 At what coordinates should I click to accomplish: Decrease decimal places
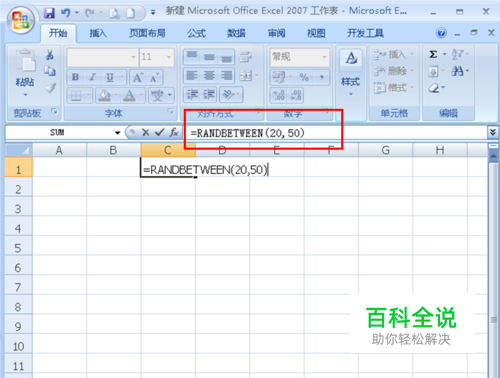coord(296,95)
